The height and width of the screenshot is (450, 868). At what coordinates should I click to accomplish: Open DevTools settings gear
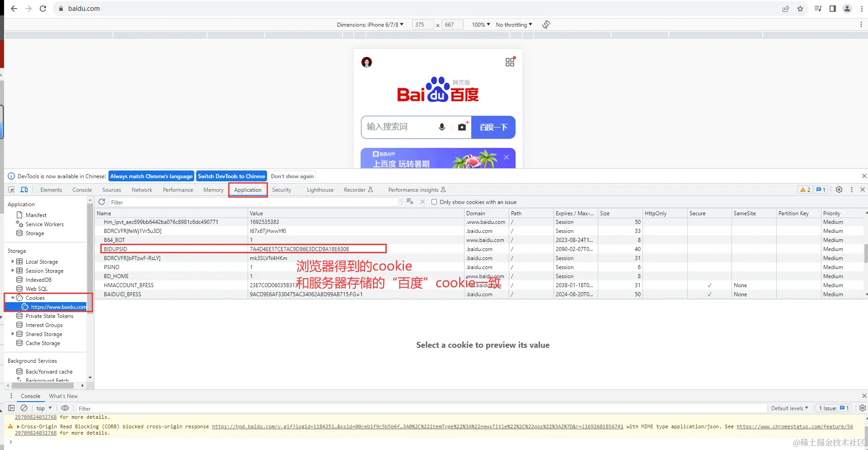coord(839,189)
